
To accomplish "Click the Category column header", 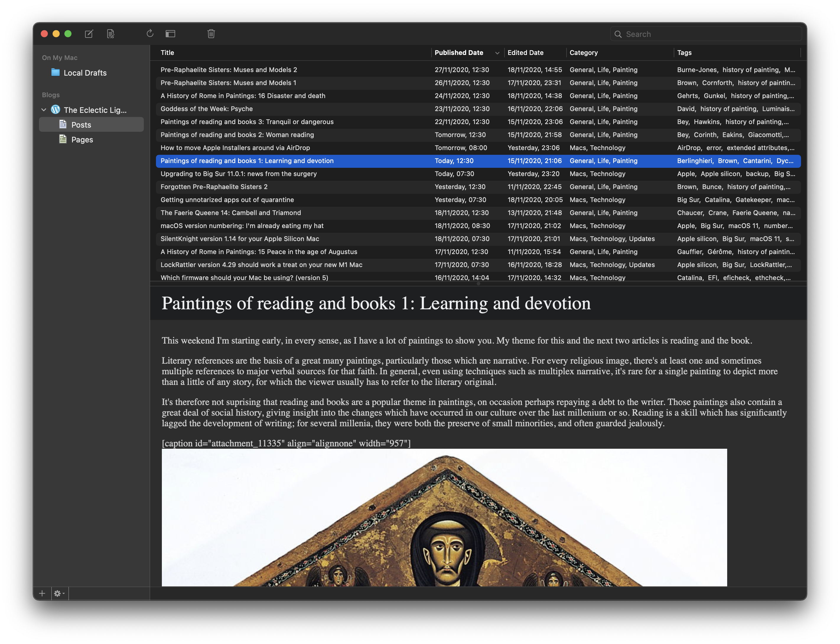I will pyautogui.click(x=583, y=53).
